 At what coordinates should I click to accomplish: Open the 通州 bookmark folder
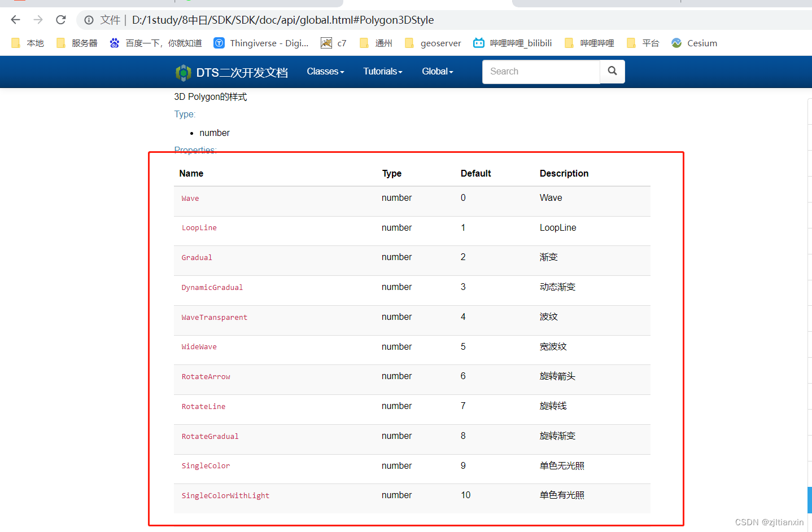376,43
